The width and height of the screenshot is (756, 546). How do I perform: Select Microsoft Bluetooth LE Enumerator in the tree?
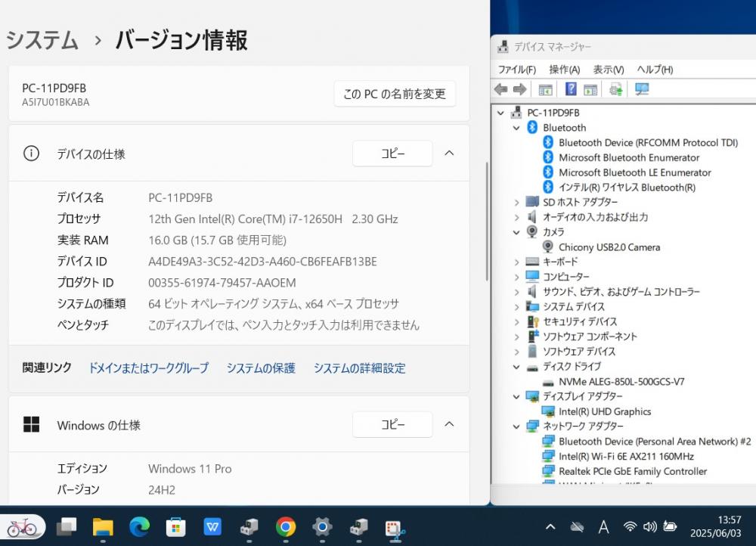coord(634,172)
